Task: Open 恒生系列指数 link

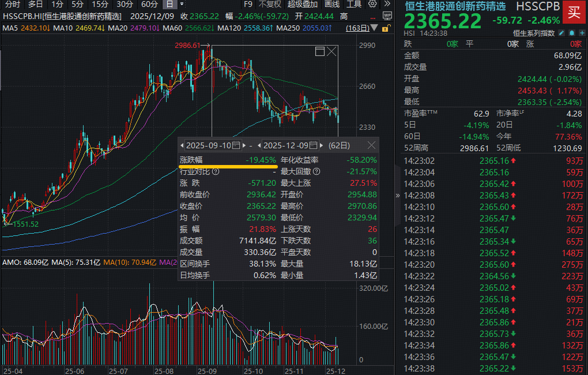Action: (x=534, y=33)
